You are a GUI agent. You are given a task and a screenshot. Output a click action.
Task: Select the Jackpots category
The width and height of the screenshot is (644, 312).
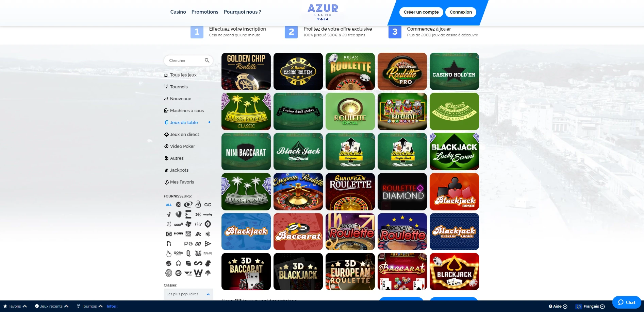[x=179, y=170]
